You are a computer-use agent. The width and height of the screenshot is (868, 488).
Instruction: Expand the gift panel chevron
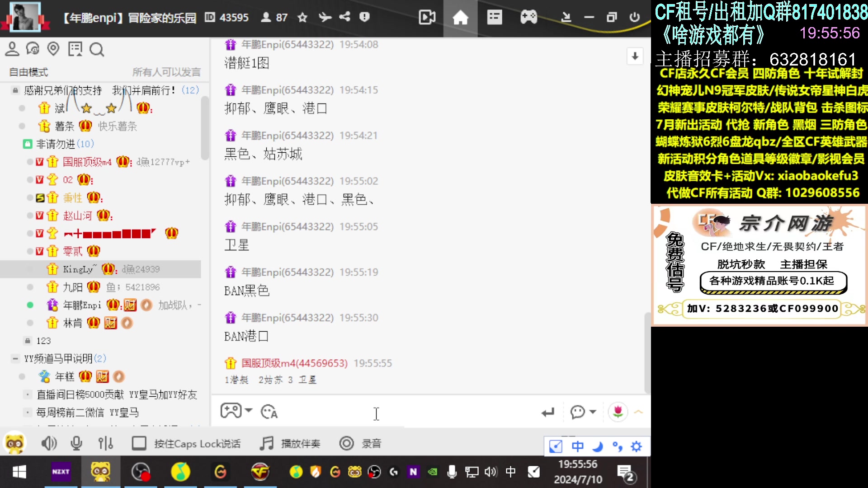click(x=638, y=412)
